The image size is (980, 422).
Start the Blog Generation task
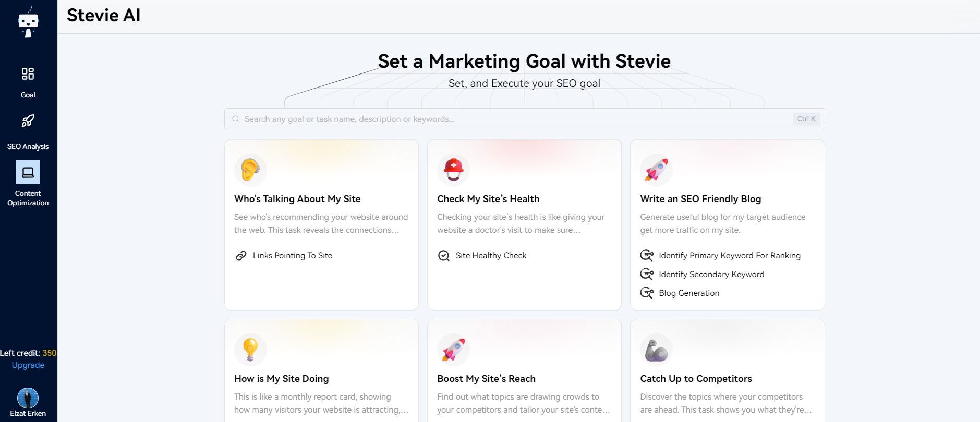pos(688,293)
